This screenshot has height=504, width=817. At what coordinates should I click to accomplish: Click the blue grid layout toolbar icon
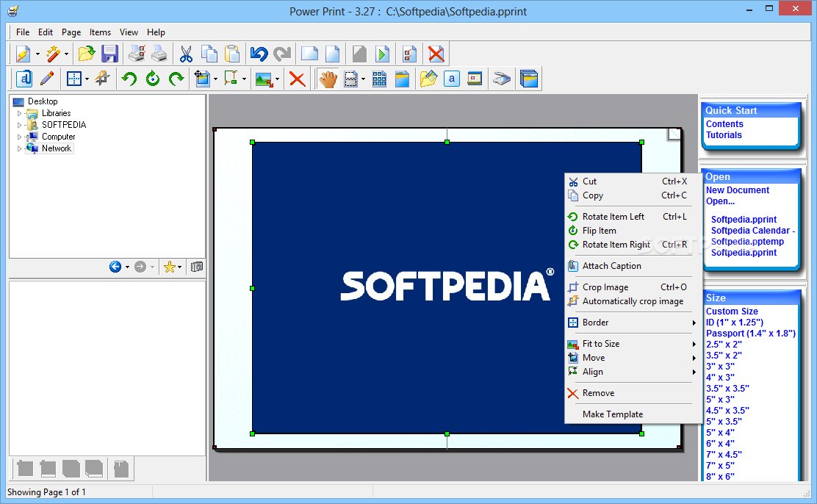coord(379,79)
